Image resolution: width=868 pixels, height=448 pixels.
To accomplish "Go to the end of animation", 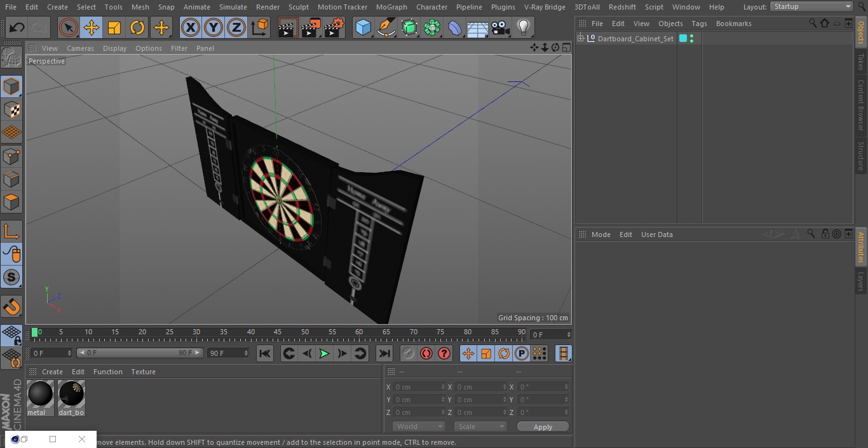I will pos(384,353).
